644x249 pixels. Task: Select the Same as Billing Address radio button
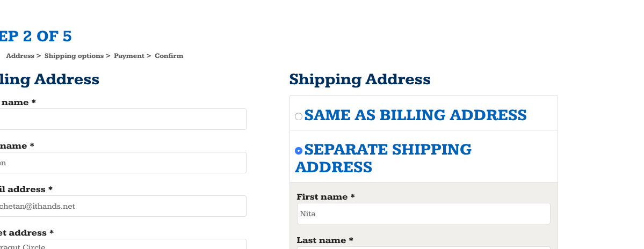tap(299, 116)
